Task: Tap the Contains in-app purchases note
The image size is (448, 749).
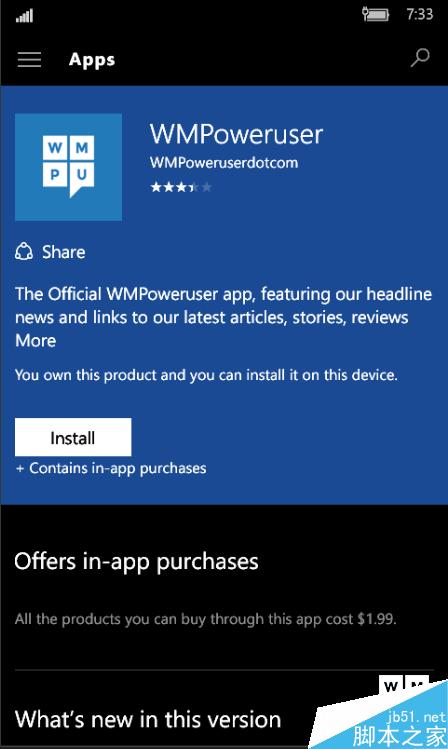Action: [111, 468]
